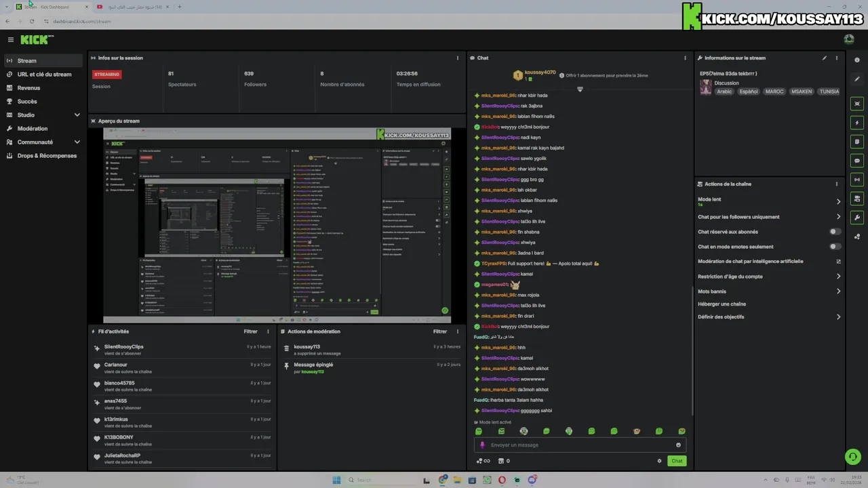Click the Español stream tag
868x488 pixels.
[749, 91]
